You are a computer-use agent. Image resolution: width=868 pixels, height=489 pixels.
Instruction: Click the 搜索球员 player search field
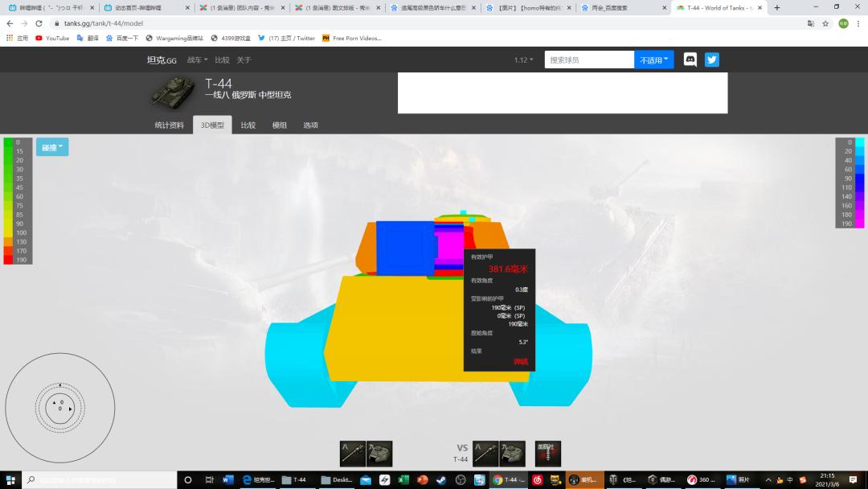tap(589, 60)
